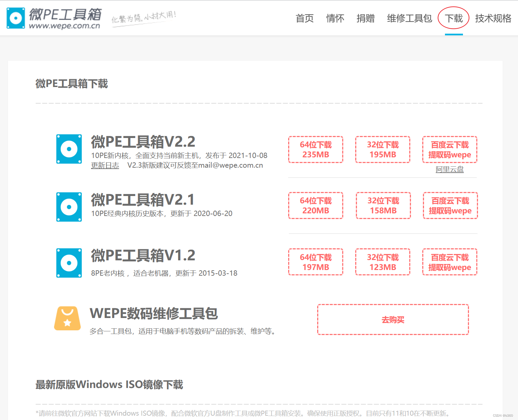Click the WePE logo icon in header
The width and height of the screenshot is (518, 420).
[16, 18]
